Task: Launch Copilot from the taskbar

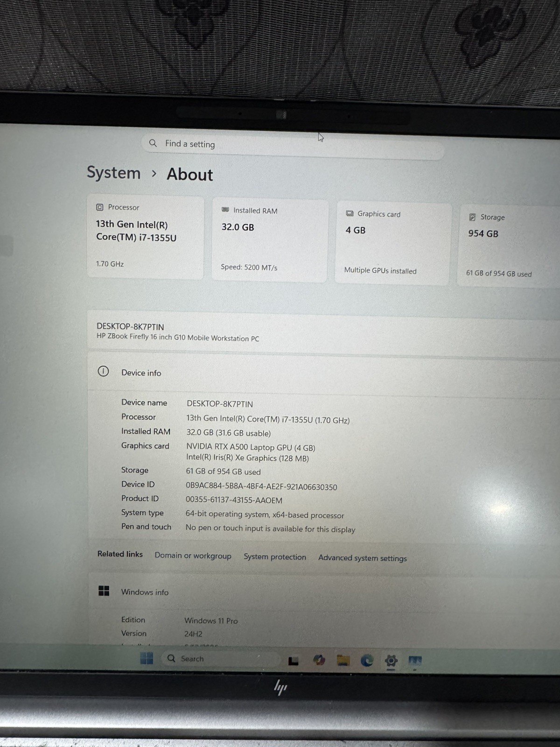Action: tap(319, 660)
